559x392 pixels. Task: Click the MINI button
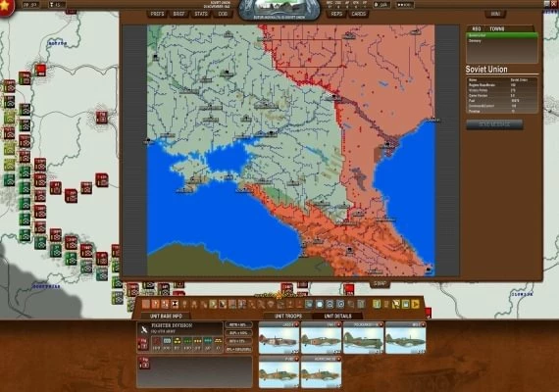click(495, 14)
